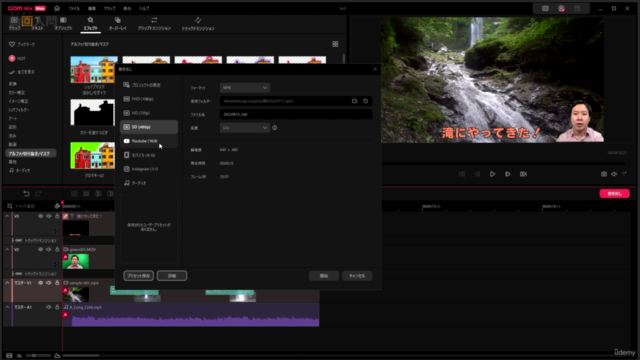Play the preview video

pos(492,174)
